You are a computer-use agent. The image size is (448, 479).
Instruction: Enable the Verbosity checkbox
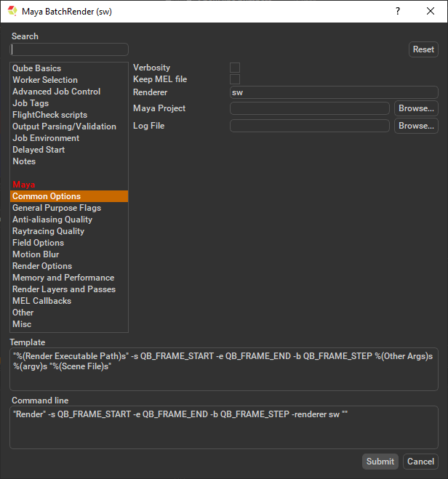click(235, 68)
